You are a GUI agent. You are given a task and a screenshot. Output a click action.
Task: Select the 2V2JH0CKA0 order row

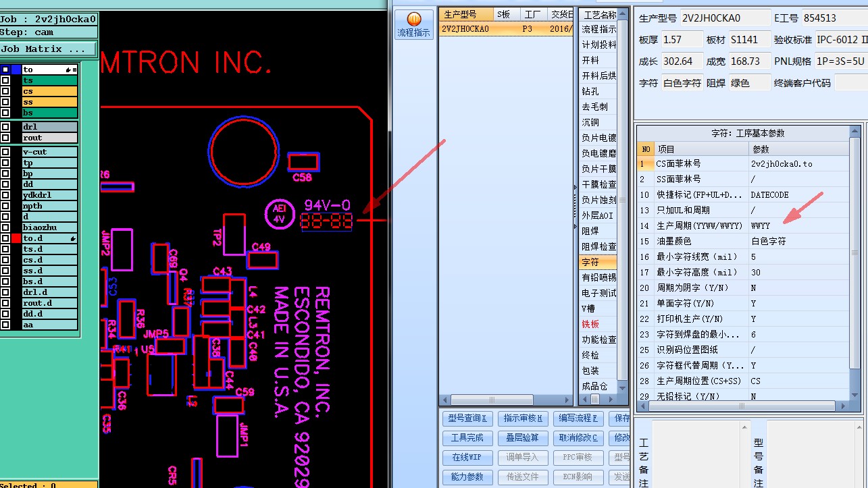507,29
